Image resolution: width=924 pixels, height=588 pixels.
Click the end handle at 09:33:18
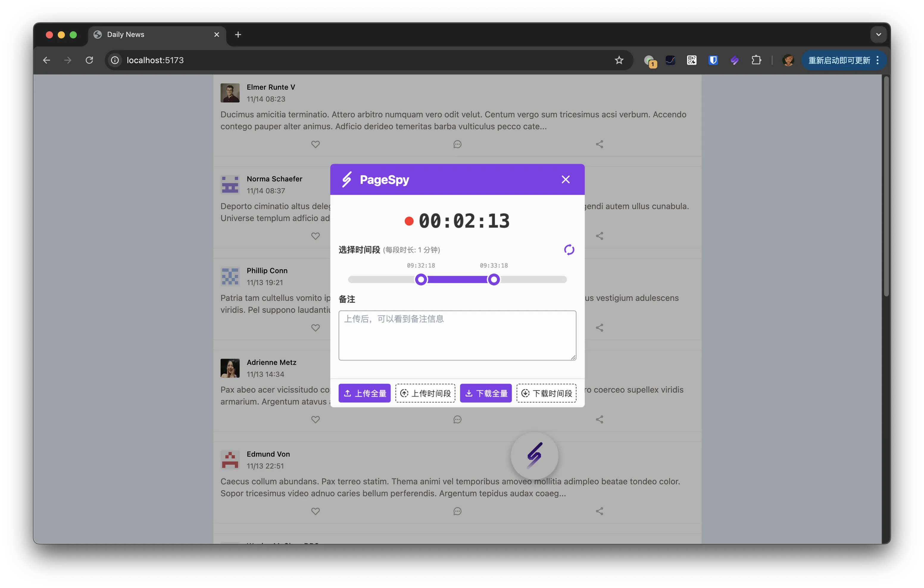pos(494,279)
